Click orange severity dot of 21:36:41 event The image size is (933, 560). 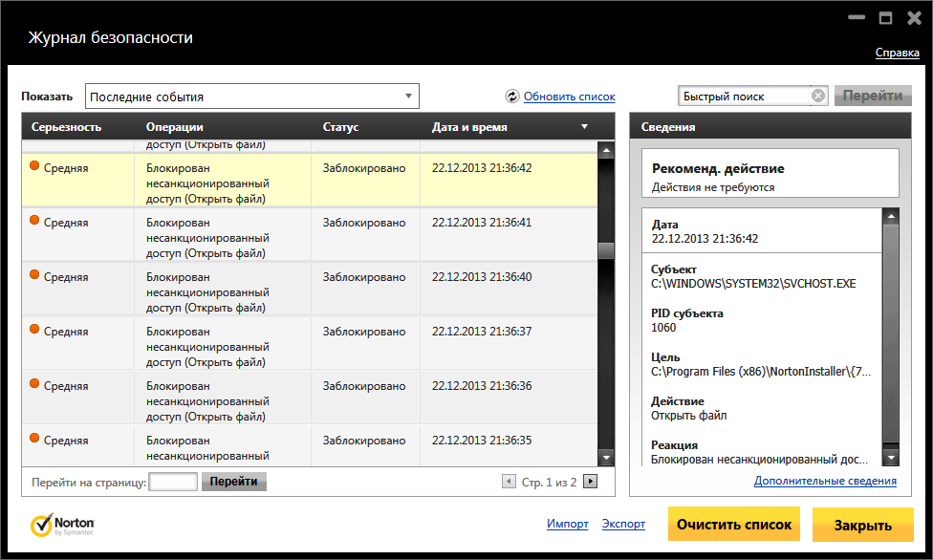point(35,222)
